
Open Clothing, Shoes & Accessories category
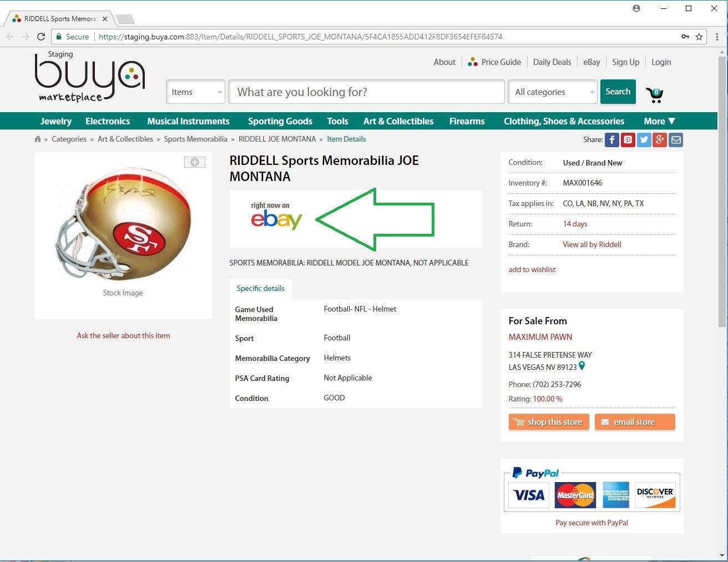pyautogui.click(x=564, y=121)
